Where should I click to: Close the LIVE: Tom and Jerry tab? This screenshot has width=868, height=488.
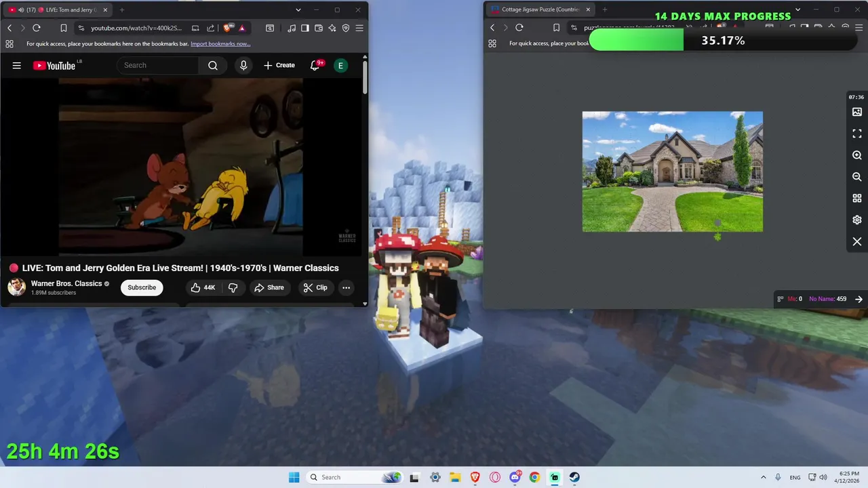105,9
